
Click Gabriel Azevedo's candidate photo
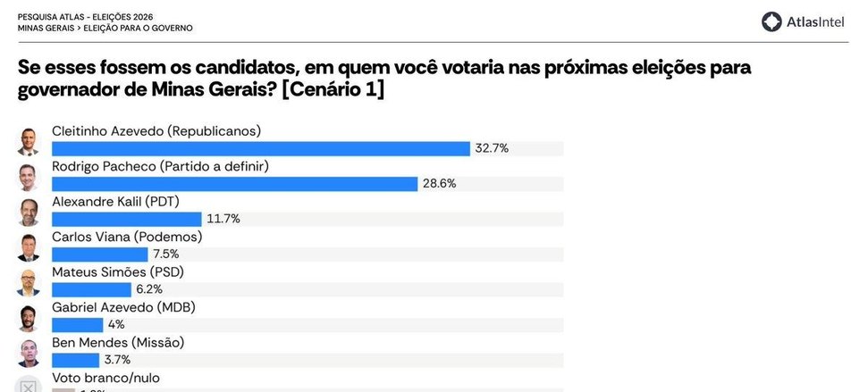[29, 317]
